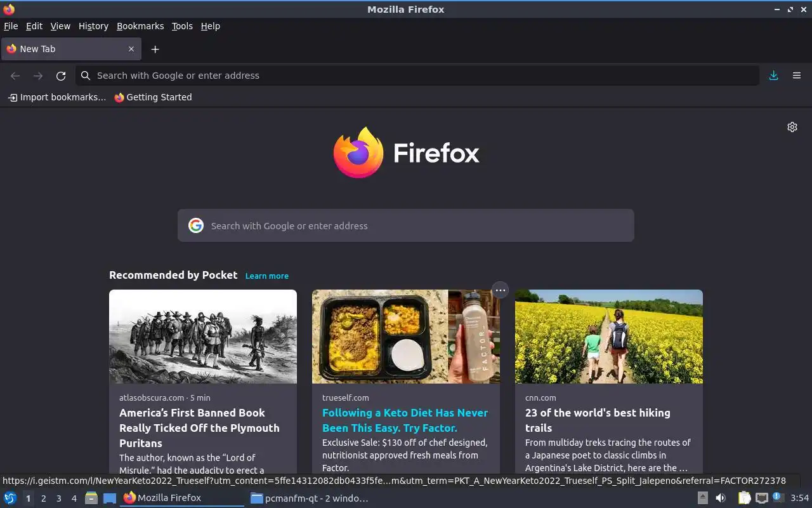The height and width of the screenshot is (508, 812).
Task: Open the three-dot menu on Keto card
Action: coord(501,290)
